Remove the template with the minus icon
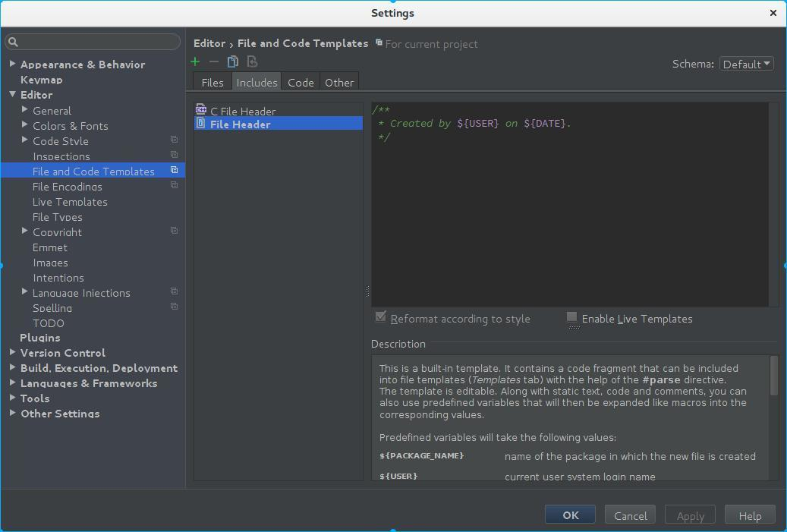The width and height of the screenshot is (787, 532). (x=214, y=61)
